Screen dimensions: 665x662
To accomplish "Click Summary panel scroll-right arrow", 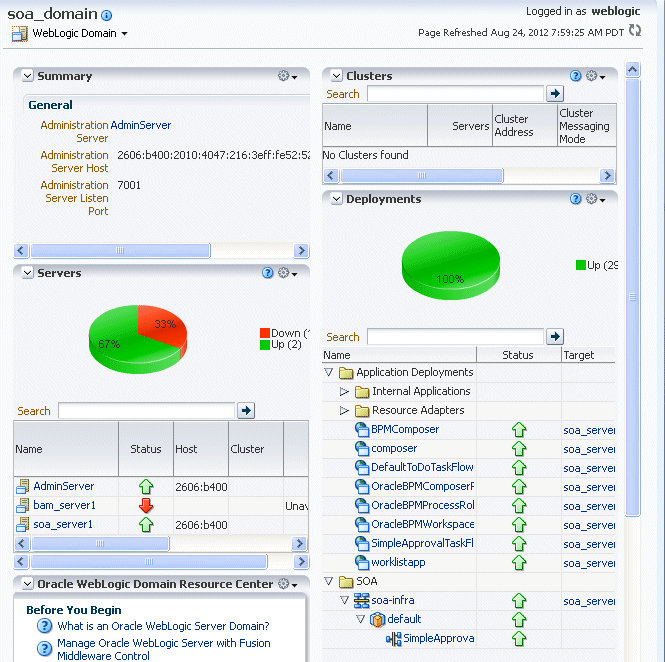I will (301, 251).
